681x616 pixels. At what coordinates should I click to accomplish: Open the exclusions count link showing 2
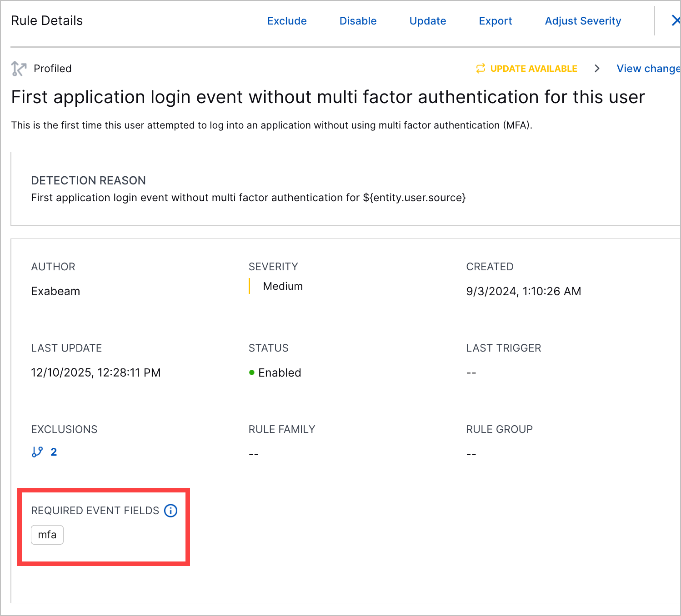click(54, 452)
